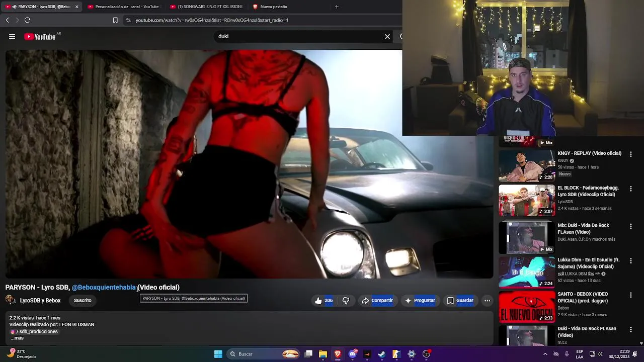
Task: Click the youtube.com URL address bar
Action: 262,20
